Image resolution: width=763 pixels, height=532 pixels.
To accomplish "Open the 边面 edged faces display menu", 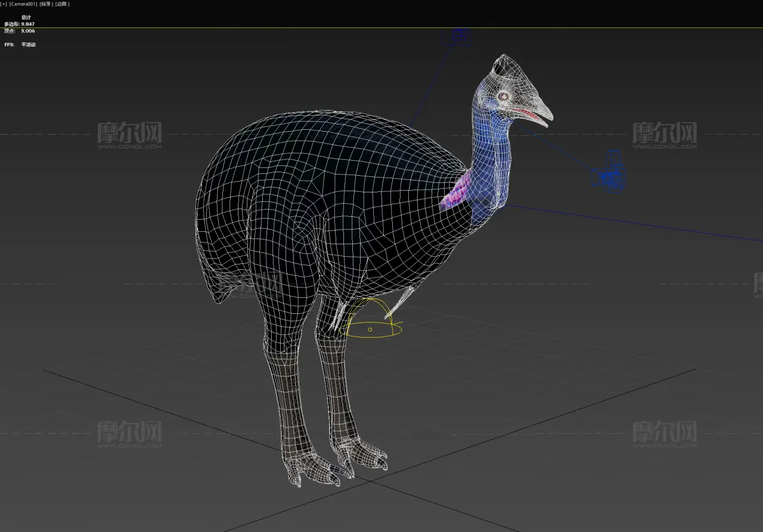I will [x=63, y=4].
